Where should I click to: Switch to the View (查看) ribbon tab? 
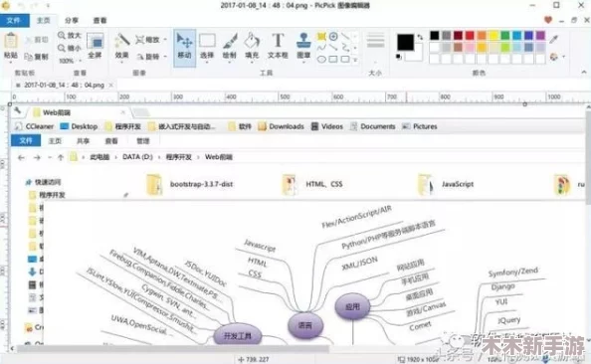tap(99, 20)
